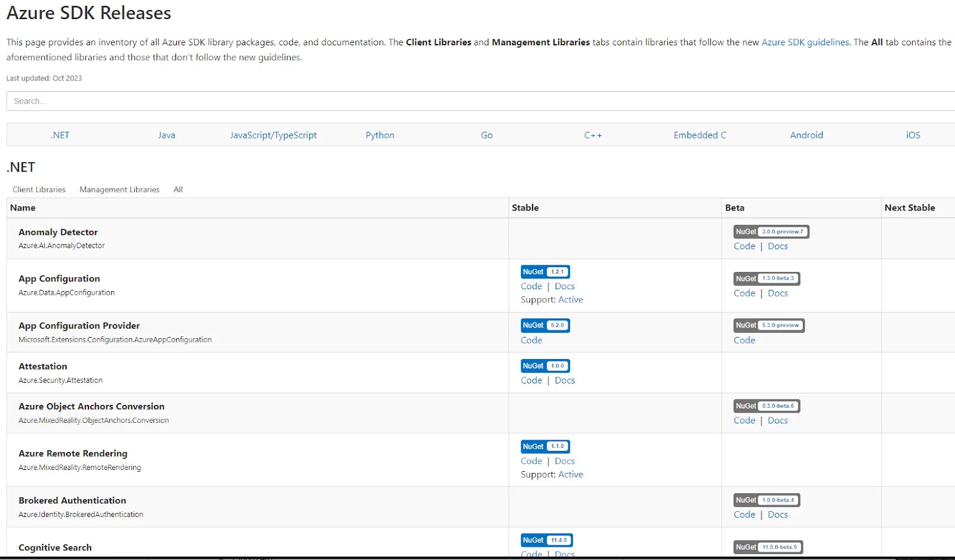Open NuGet 1.0.0-beta.4 badge for Brokered Authentication
955x560 pixels.
pyautogui.click(x=766, y=500)
